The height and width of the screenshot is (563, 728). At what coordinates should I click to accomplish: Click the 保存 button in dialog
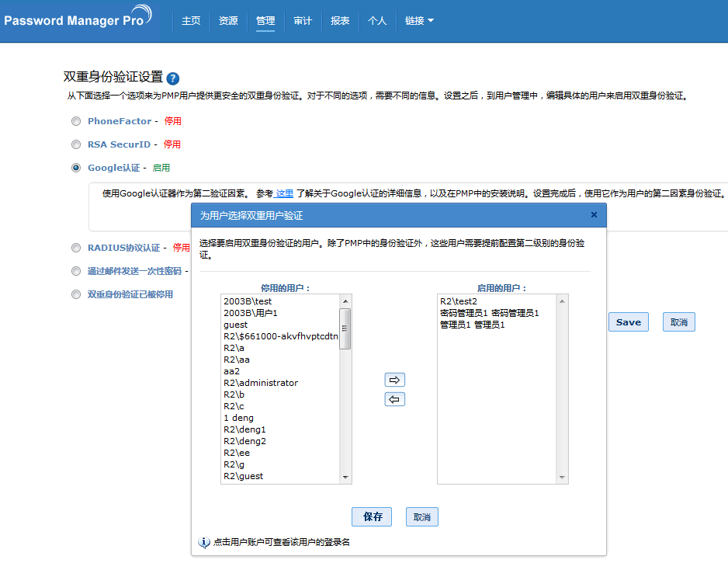(x=372, y=516)
